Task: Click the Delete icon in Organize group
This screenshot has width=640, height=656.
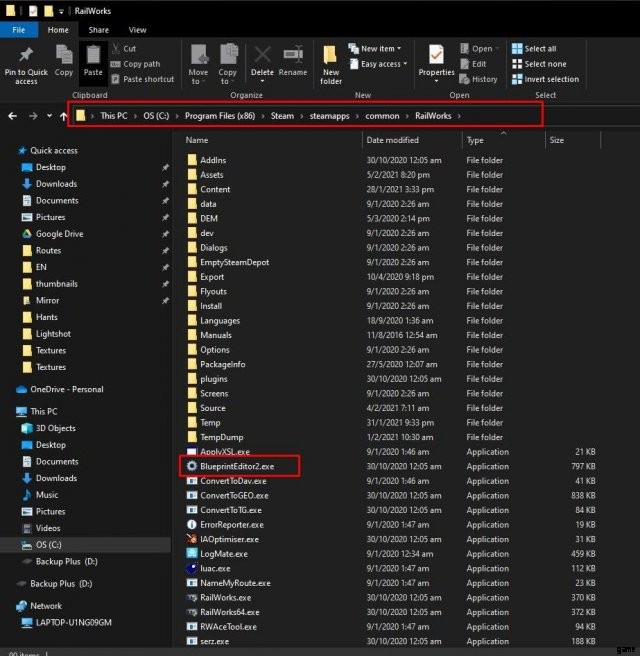Action: click(262, 56)
